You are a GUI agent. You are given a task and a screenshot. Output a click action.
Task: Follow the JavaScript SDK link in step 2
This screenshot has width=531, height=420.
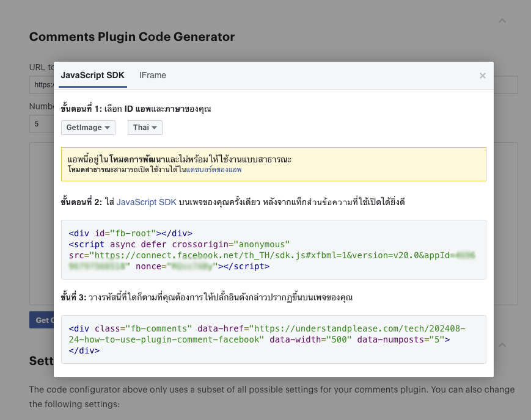coord(146,202)
